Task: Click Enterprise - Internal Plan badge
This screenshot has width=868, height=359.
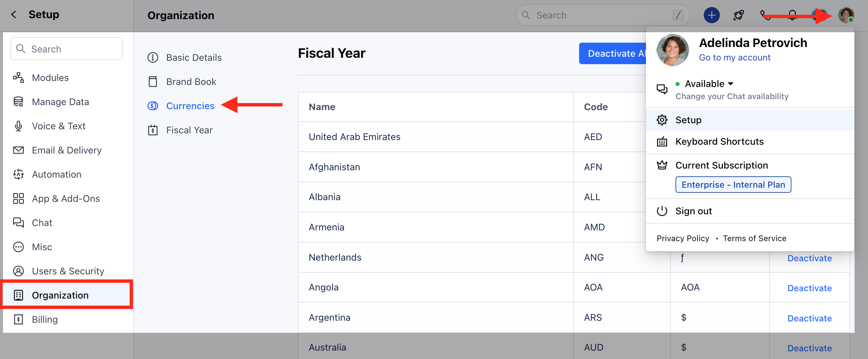Action: coord(733,185)
